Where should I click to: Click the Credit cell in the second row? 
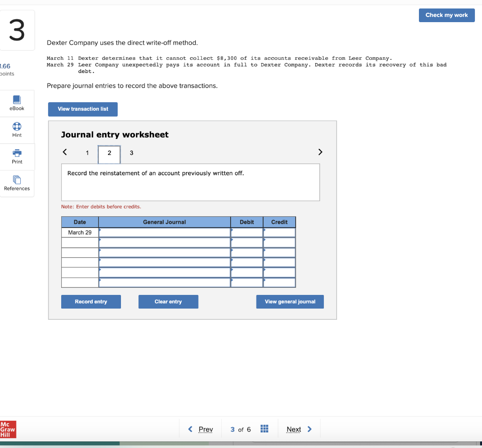[280, 243]
